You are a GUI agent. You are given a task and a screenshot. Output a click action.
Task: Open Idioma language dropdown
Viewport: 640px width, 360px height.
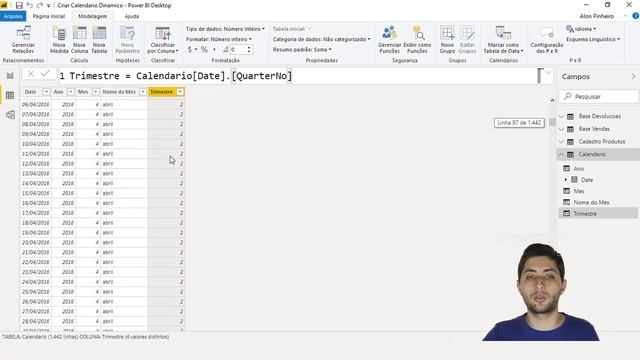(581, 29)
